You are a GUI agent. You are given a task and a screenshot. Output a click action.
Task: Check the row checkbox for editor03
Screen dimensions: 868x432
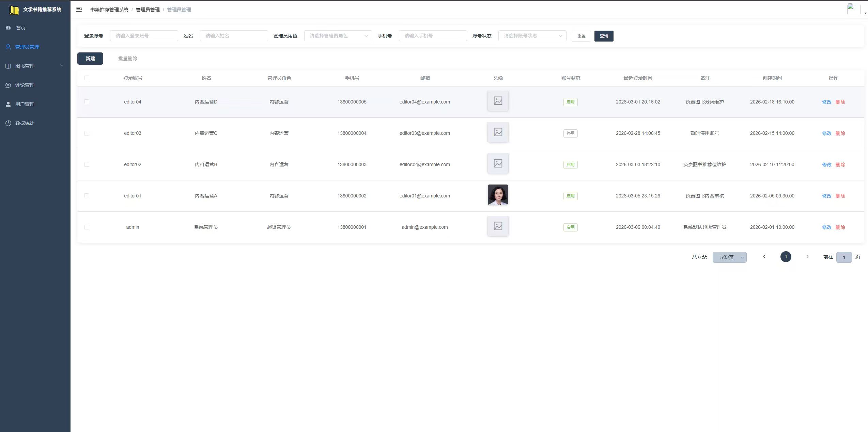point(87,133)
